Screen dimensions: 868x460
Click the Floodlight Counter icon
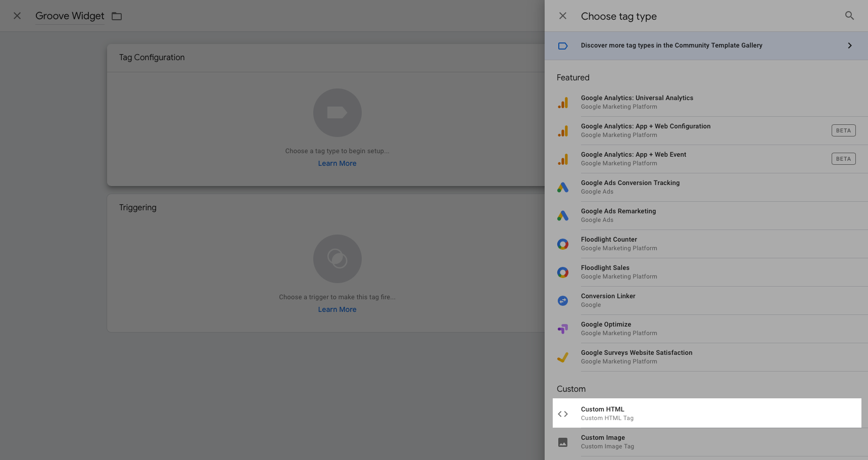coord(563,244)
